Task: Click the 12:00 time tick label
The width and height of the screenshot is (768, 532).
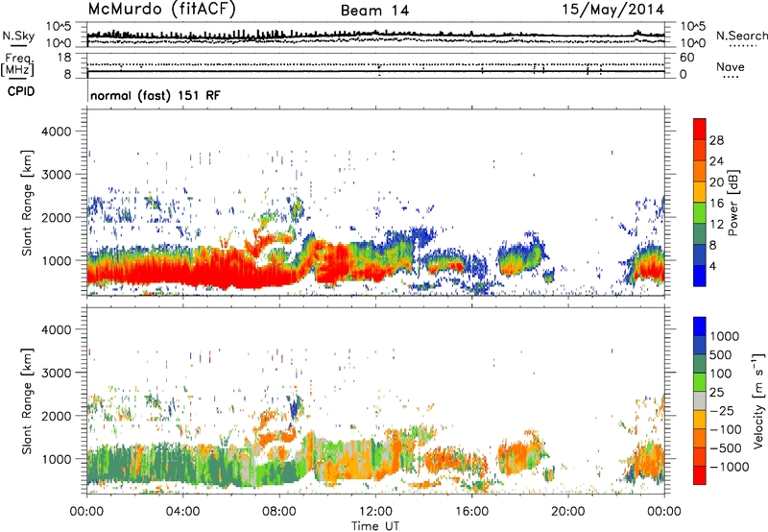Action: 375,512
